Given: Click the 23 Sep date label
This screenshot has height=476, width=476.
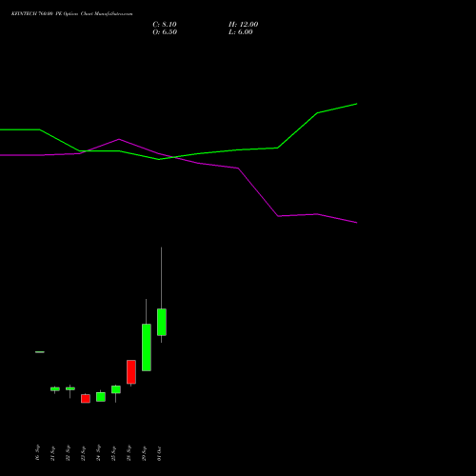Looking at the screenshot, I should 83,453.
